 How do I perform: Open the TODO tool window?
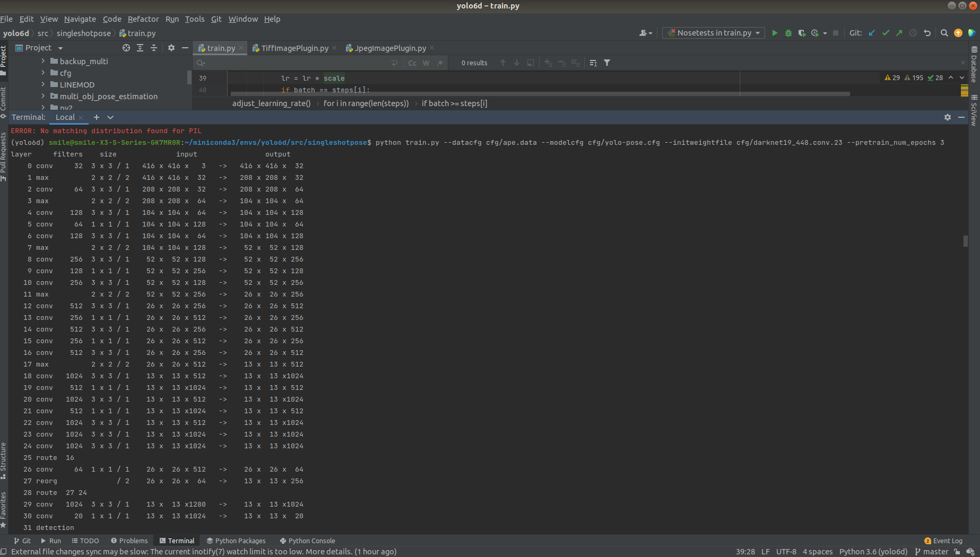click(x=85, y=541)
